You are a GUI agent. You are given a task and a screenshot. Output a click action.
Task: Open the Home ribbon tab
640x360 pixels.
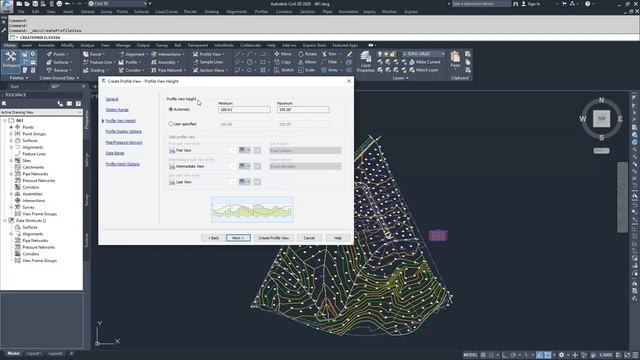(x=10, y=45)
